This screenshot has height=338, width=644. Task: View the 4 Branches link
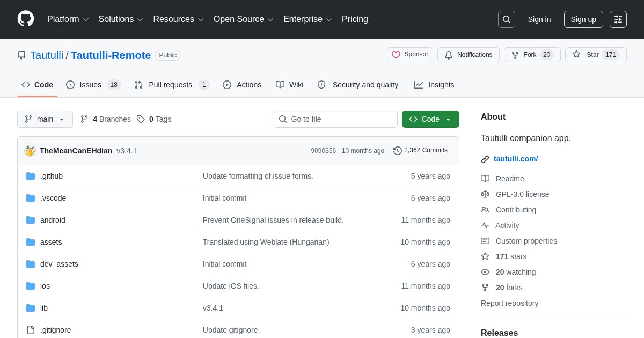point(106,119)
